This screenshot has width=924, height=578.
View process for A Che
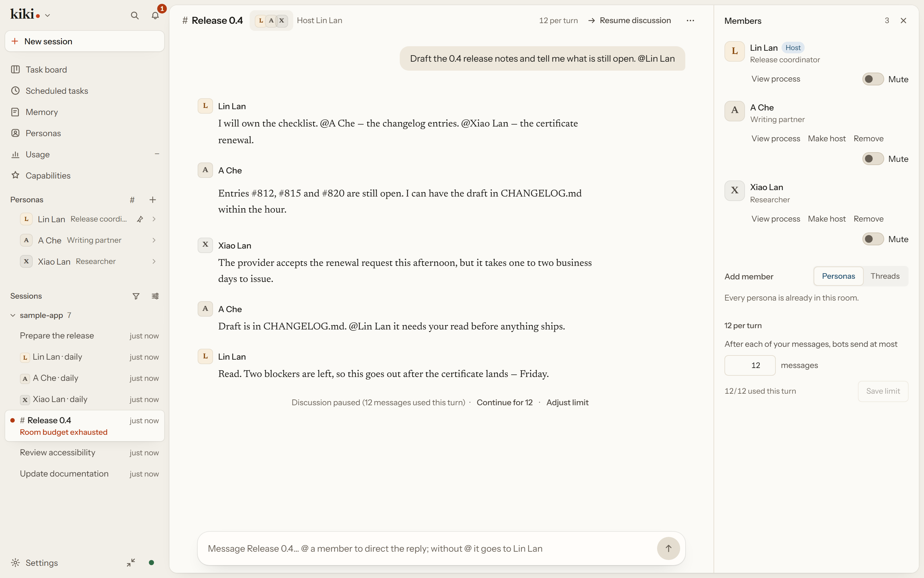click(775, 138)
